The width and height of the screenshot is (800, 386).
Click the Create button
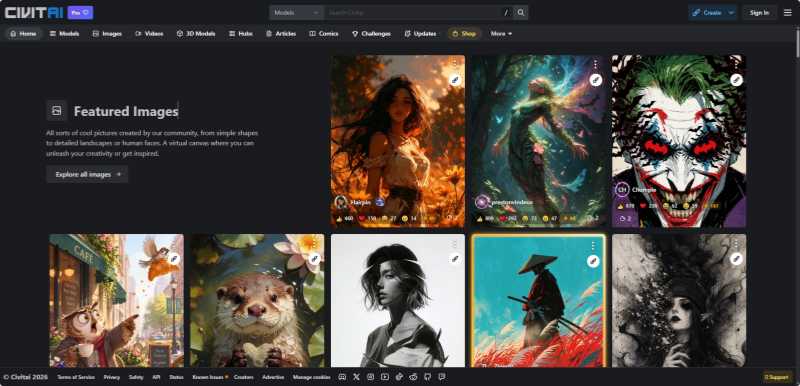click(x=707, y=13)
